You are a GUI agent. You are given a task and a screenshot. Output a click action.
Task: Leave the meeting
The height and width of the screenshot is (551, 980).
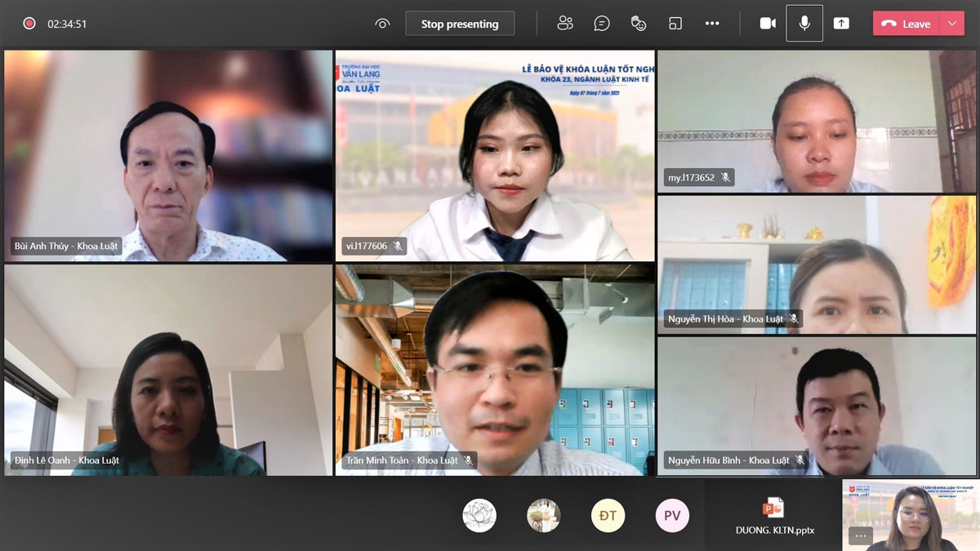click(x=906, y=24)
